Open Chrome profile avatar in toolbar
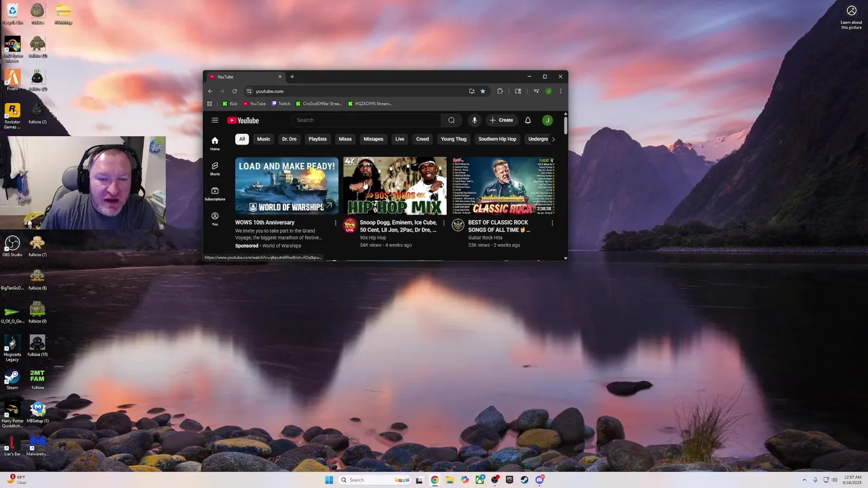This screenshot has height=488, width=868. point(549,91)
